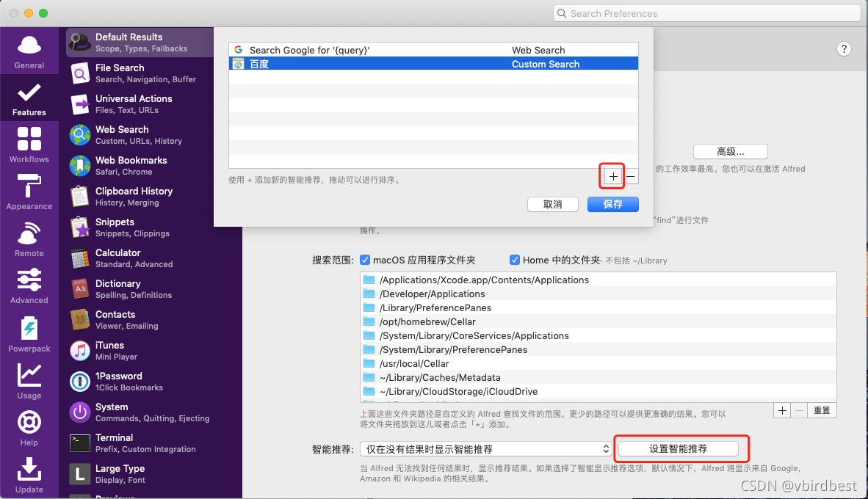Open the Appearance section
868x499 pixels.
pyautogui.click(x=29, y=192)
